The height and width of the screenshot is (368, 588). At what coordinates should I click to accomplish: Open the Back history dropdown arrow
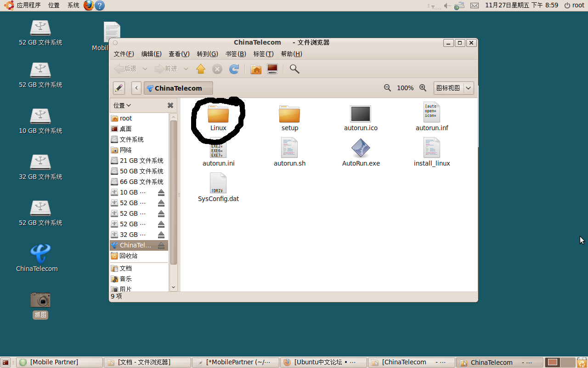click(145, 69)
